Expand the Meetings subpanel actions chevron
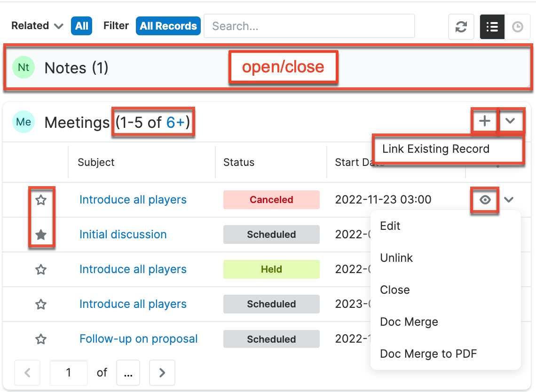Screen dimensions: 536x392 [x=510, y=122]
